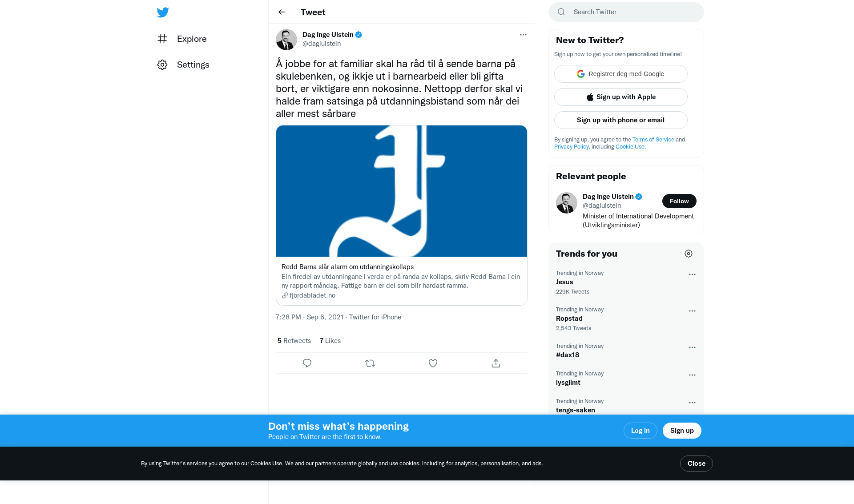Open Settings from the sidebar
This screenshot has width=854, height=504.
[183, 65]
